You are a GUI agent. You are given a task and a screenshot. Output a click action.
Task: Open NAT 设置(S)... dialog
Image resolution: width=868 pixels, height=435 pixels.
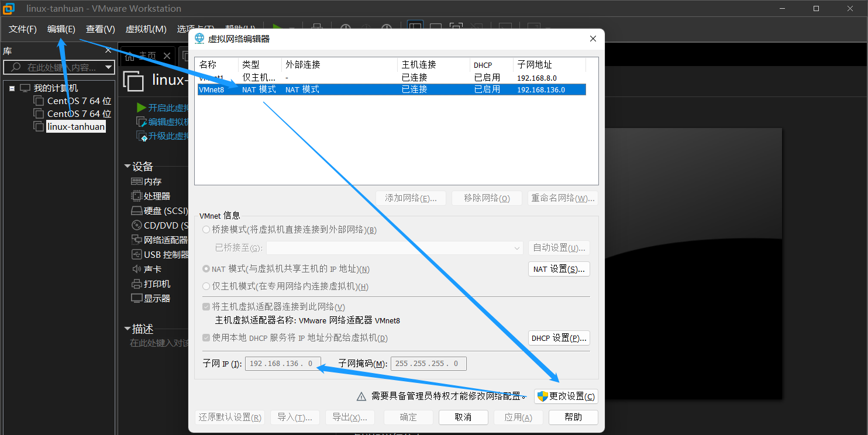click(559, 269)
